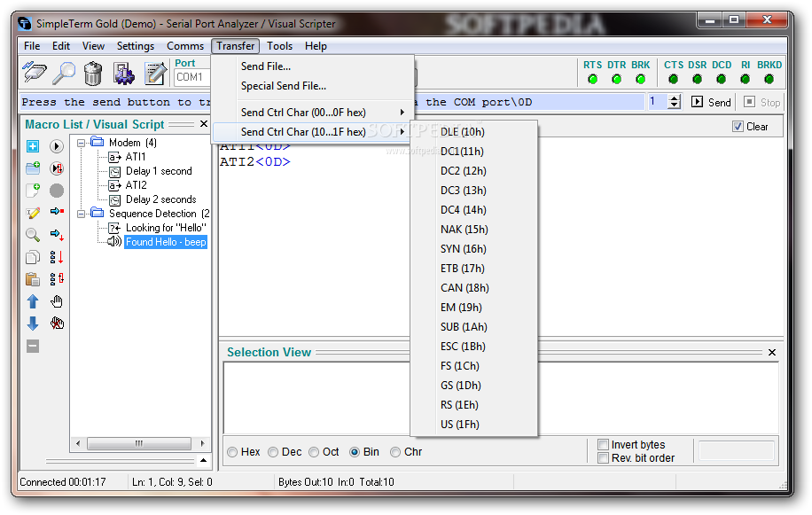Click the crossed-out hand icon

(x=57, y=324)
